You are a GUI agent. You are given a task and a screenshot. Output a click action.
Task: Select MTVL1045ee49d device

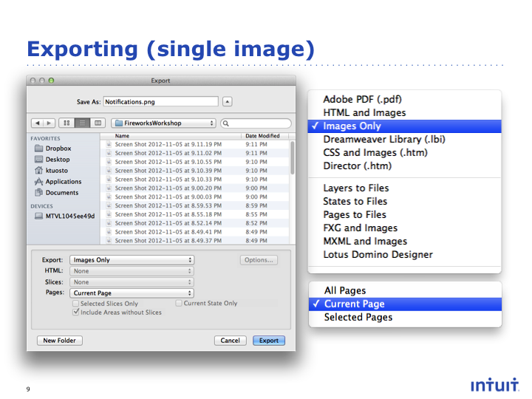[x=64, y=216]
